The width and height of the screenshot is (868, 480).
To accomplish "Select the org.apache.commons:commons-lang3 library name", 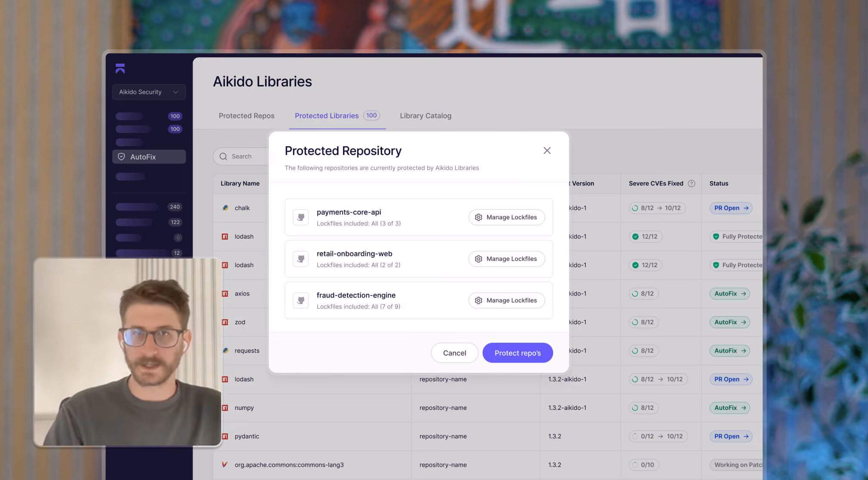I will [289, 465].
